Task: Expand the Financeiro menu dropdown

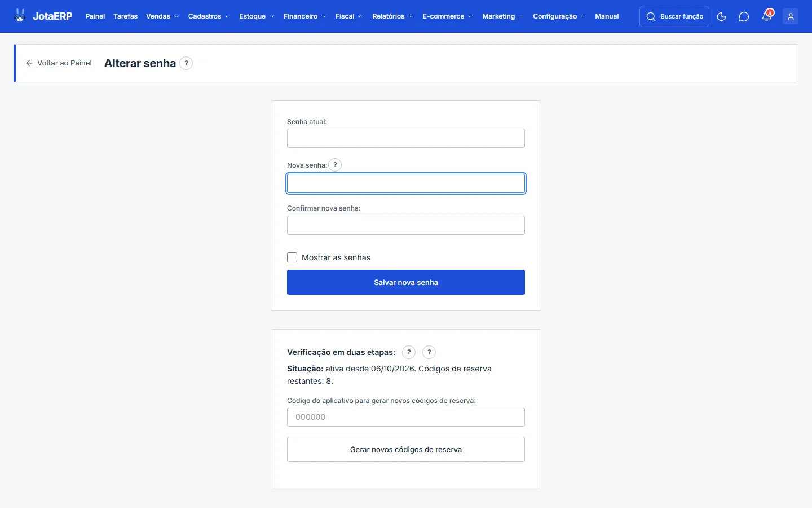Action: pos(304,16)
